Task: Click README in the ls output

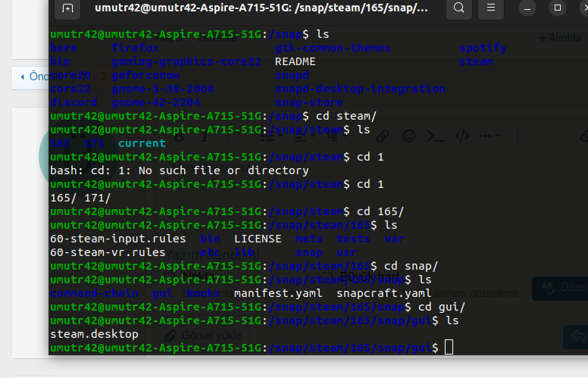Action: [295, 61]
